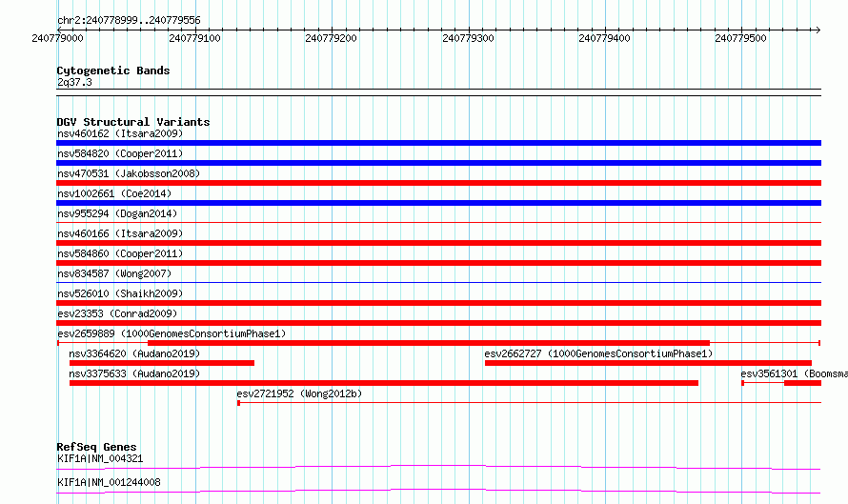Select the KIF1A NM_001244008 transcript line
Viewport: 848px width, 504px height.
click(x=438, y=491)
